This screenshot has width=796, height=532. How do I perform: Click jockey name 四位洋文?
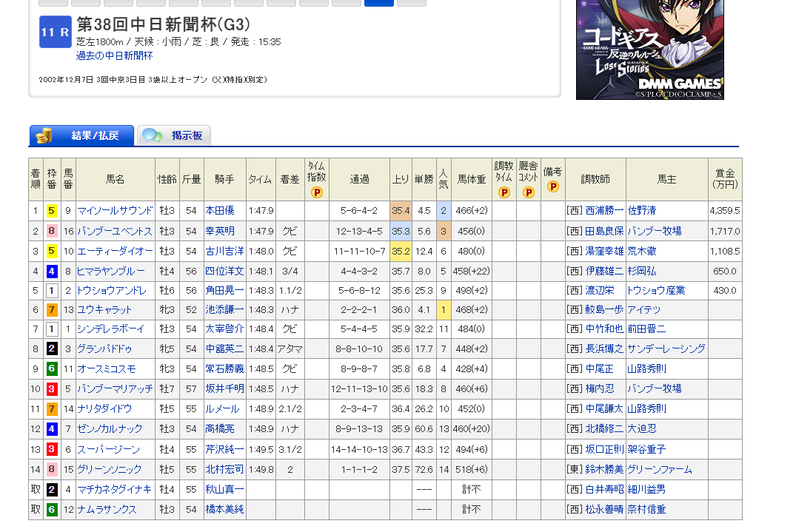point(224,271)
